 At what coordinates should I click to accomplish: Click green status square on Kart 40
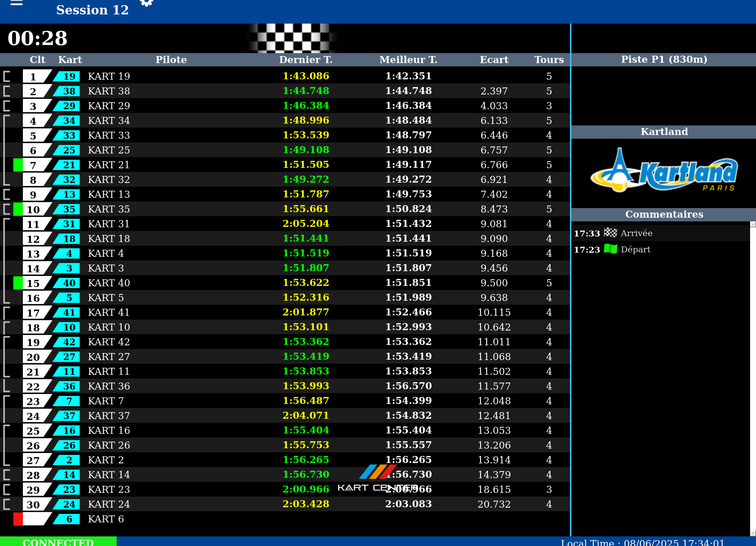pyautogui.click(x=18, y=283)
